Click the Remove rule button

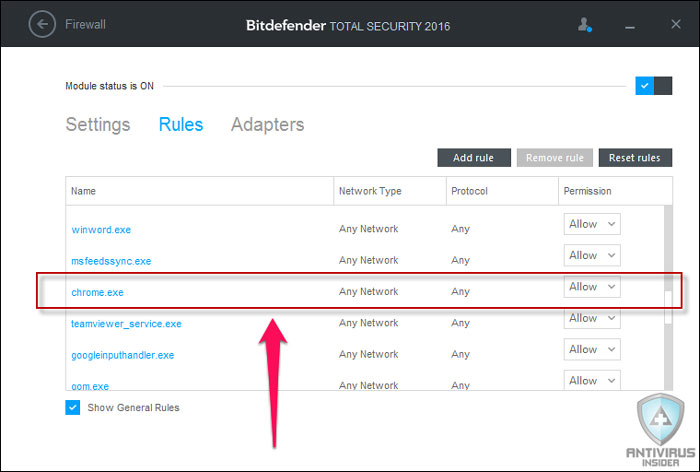pos(554,158)
